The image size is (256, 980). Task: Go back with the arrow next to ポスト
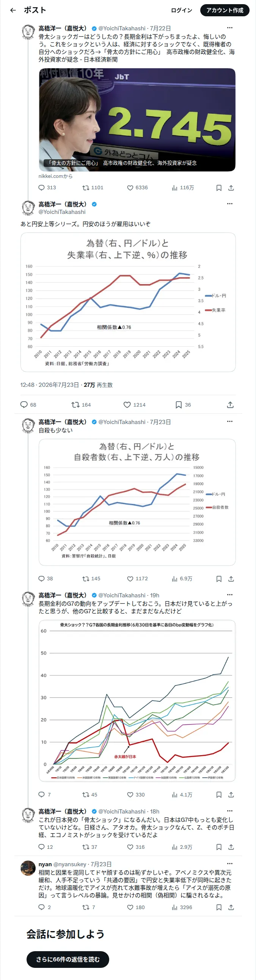pos(13,10)
